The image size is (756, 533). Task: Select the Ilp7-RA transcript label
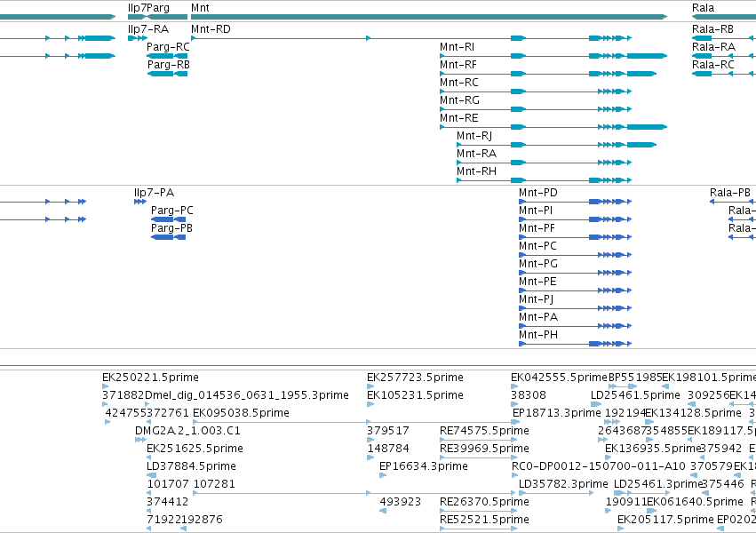[148, 29]
